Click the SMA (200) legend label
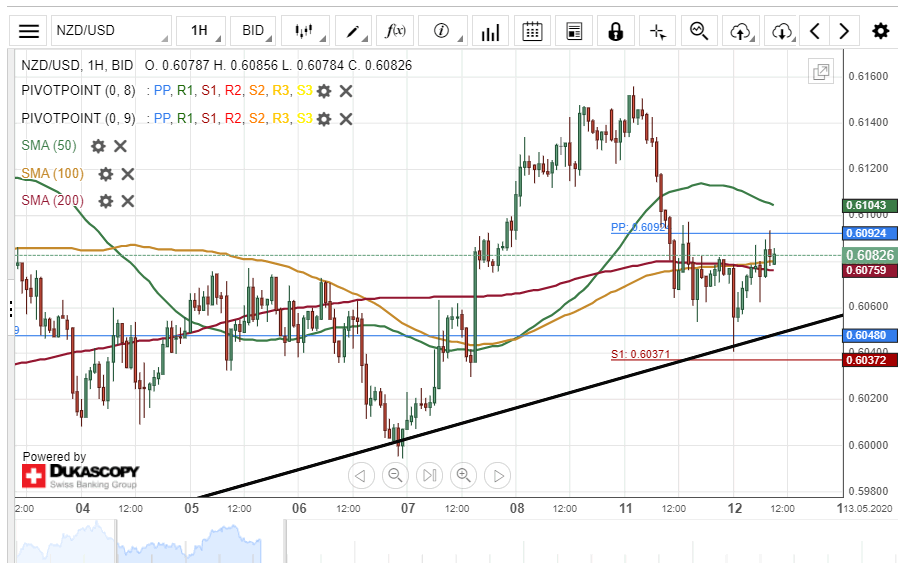The width and height of the screenshot is (903, 569). tap(52, 200)
